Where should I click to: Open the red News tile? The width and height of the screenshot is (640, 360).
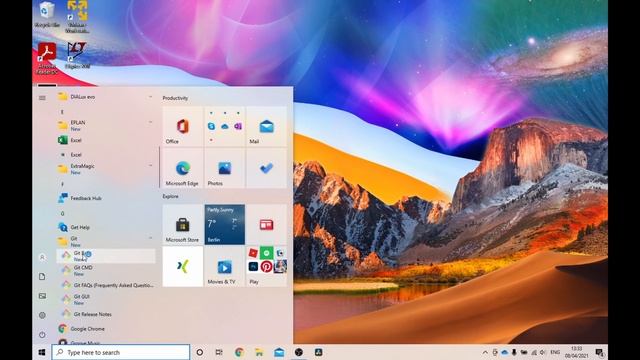click(x=266, y=224)
